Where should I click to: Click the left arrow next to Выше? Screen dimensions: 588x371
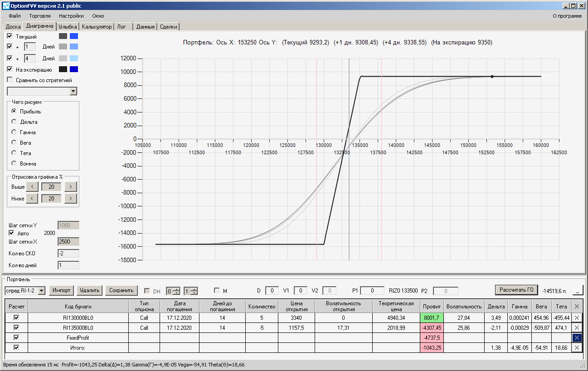point(32,186)
